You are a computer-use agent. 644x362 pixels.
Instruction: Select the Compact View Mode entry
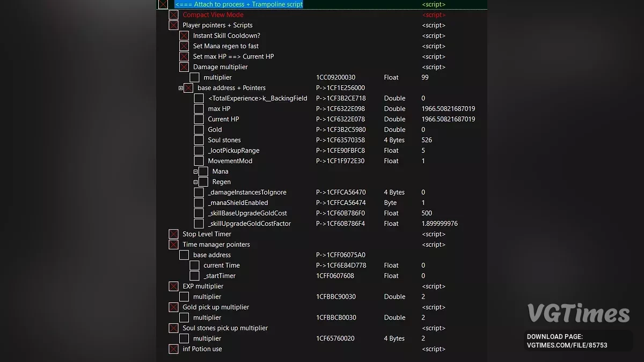pos(213,15)
